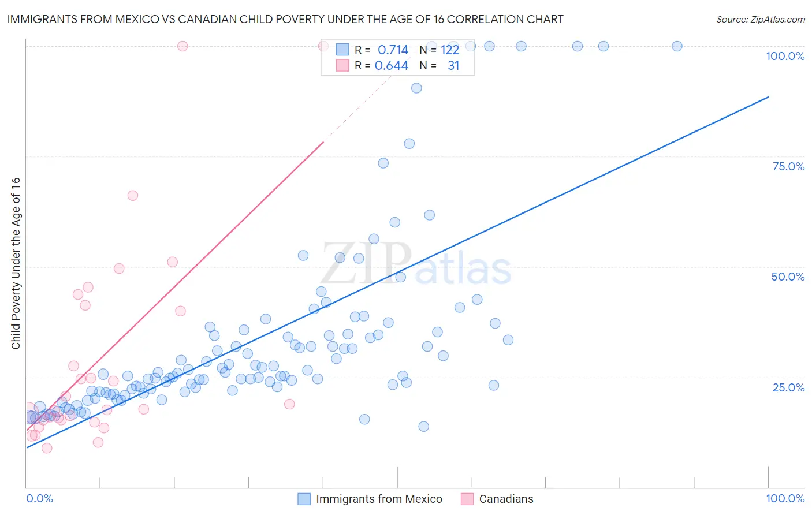Click the blue Immigrants from Mexico legend swatch
This screenshot has width=812, height=515.
click(x=304, y=499)
